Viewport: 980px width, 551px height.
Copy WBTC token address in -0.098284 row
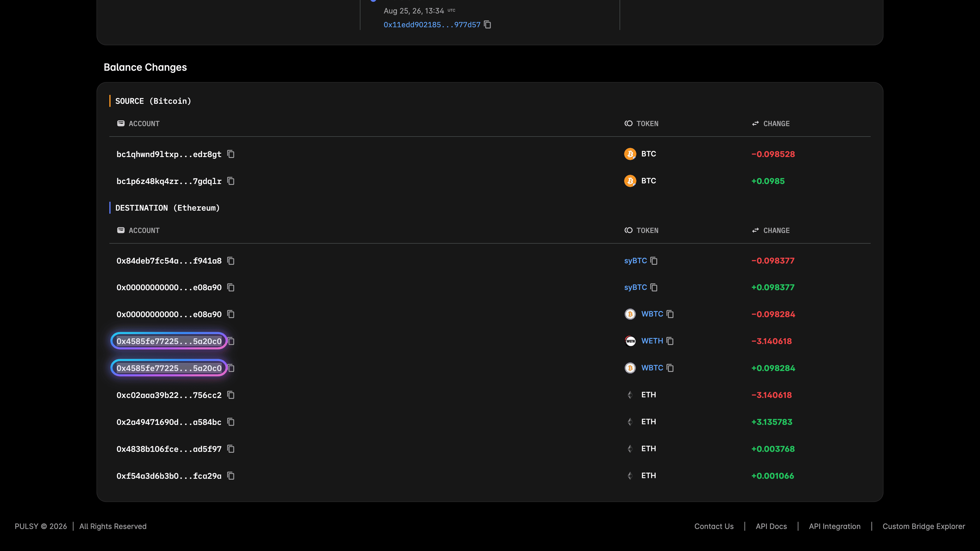click(670, 314)
